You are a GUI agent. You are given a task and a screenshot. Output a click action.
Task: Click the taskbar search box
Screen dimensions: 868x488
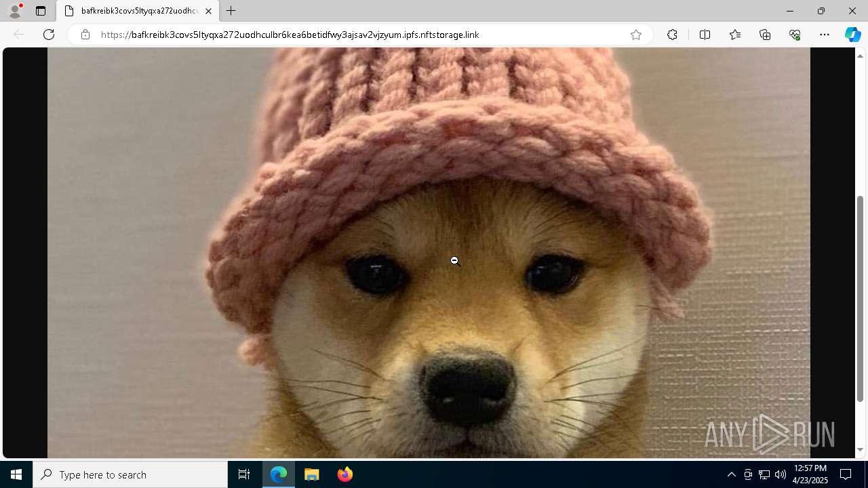[x=130, y=474]
